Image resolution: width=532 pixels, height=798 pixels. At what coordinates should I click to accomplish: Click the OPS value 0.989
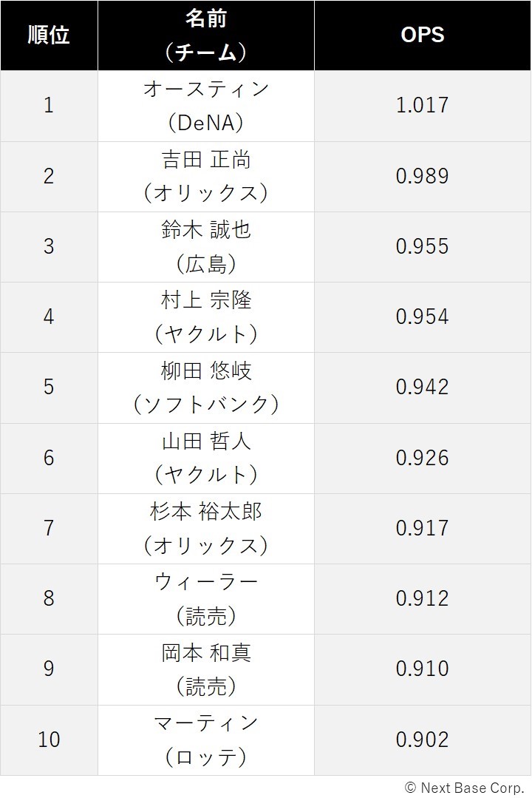(x=423, y=176)
